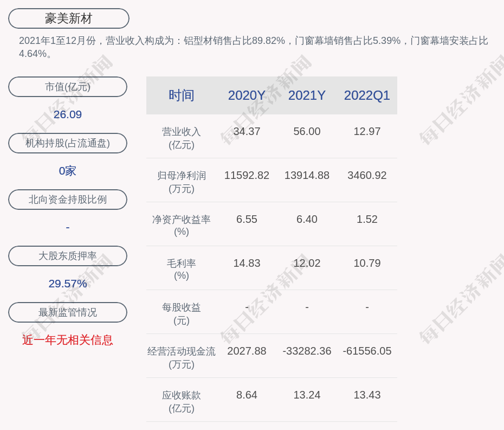Click the 2021Y column header
This screenshot has width=504, height=430.
point(307,95)
